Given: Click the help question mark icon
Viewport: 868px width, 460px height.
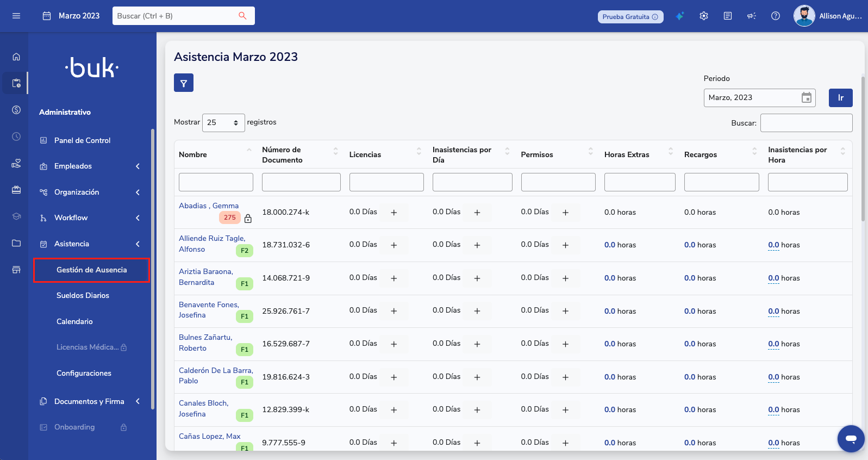Looking at the screenshot, I should click(776, 16).
